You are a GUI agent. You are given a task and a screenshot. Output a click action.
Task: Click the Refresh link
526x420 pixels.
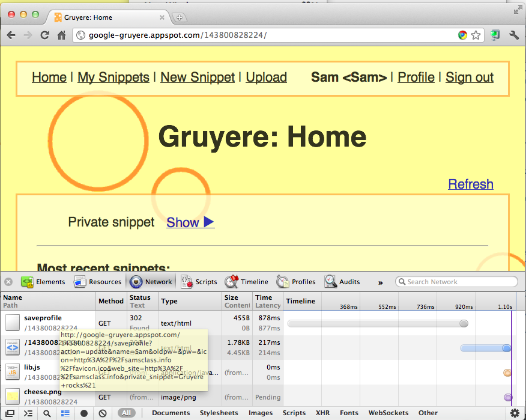point(471,184)
